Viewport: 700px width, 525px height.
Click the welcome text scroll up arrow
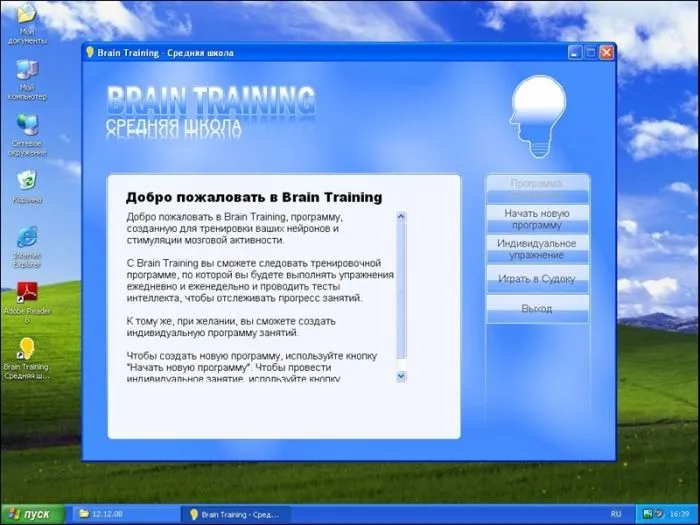pyautogui.click(x=401, y=217)
